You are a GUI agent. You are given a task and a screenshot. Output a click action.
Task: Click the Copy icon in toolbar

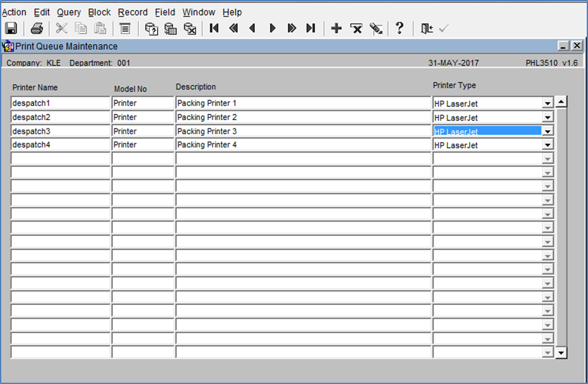pos(80,29)
